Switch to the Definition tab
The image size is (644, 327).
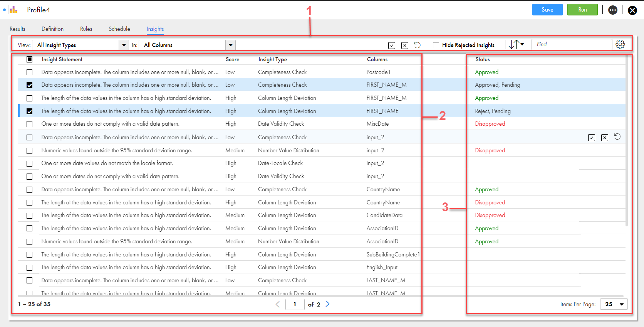[52, 29]
